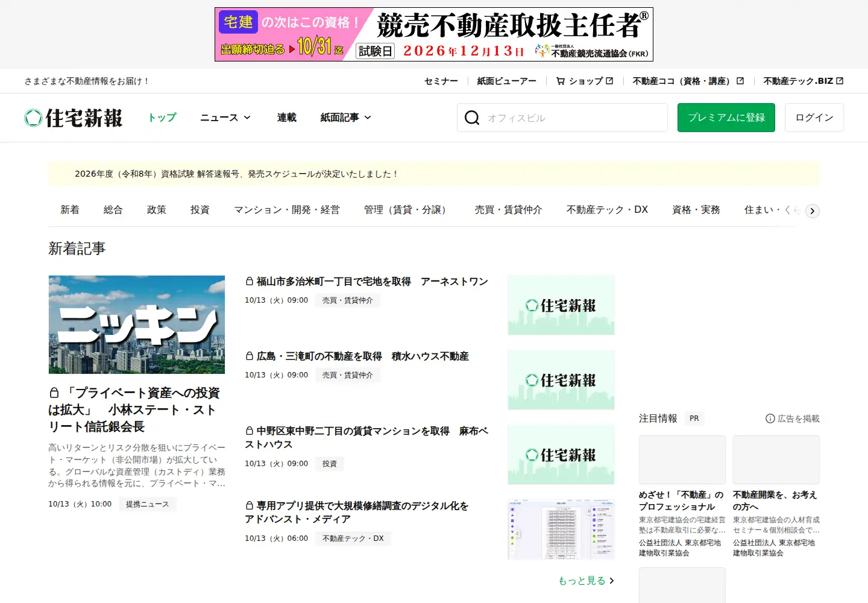The width and height of the screenshot is (868, 603).
Task: Click the external-link icon after 不動産ココ
Action: tap(740, 81)
